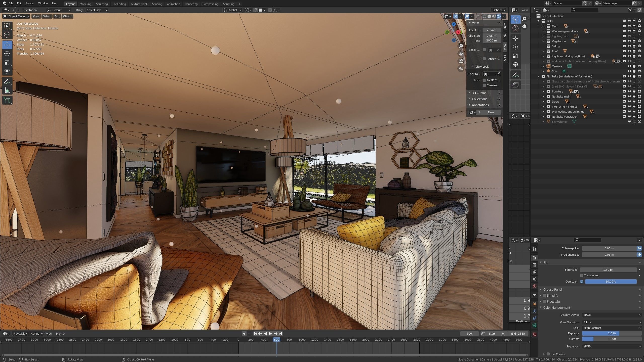Play the animation forward
Viewport: 644px width, 362px height.
[270, 334]
